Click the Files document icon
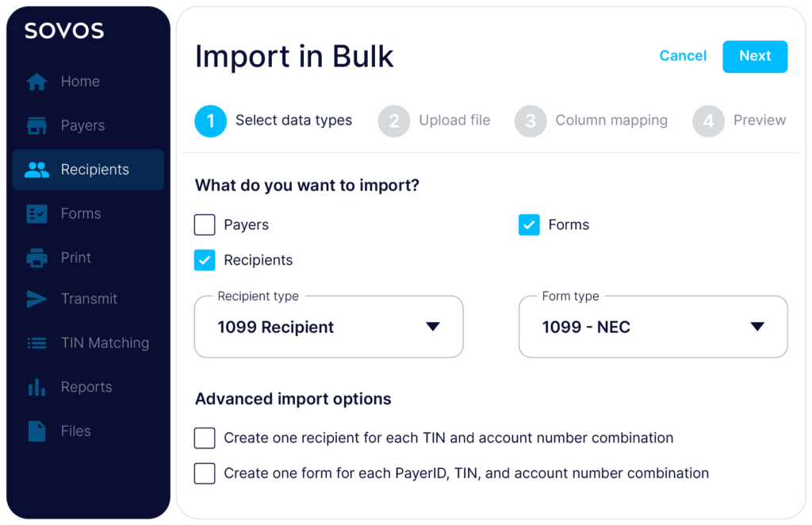The image size is (812, 525). point(36,431)
